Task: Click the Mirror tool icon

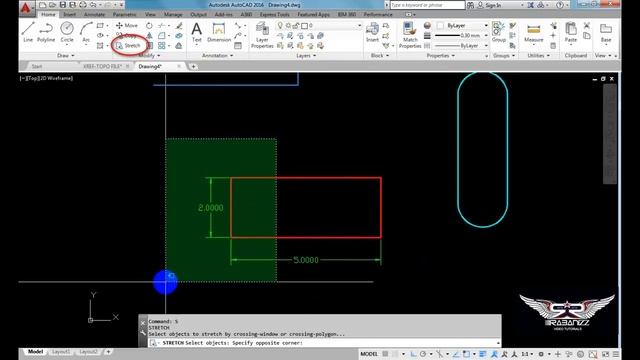Action: coord(149,36)
